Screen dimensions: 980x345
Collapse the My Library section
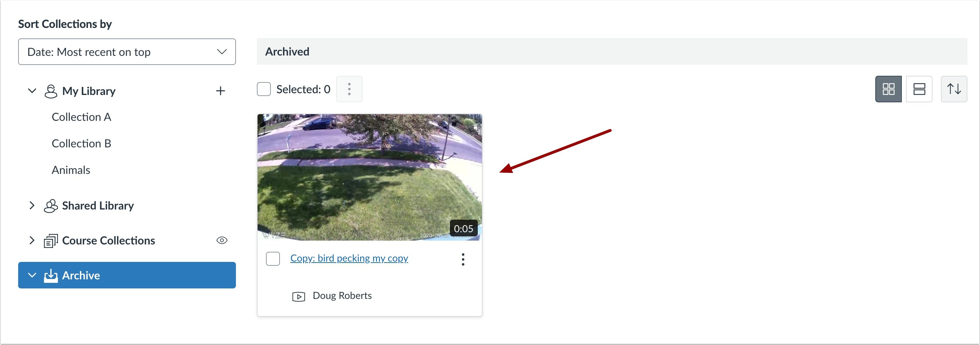click(x=32, y=91)
